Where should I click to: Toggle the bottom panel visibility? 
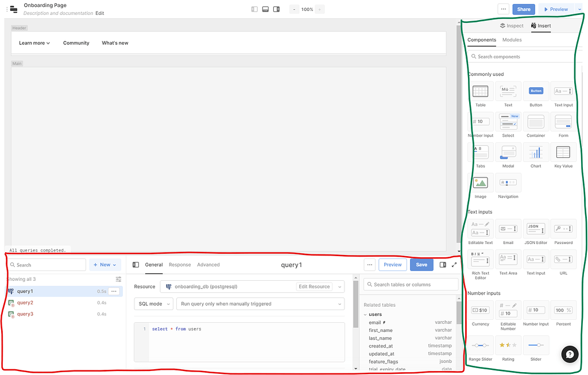[x=265, y=9]
